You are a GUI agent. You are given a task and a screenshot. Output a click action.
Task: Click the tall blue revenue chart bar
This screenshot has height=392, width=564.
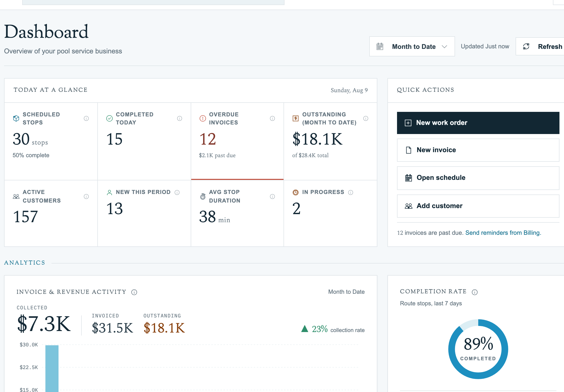click(x=52, y=368)
